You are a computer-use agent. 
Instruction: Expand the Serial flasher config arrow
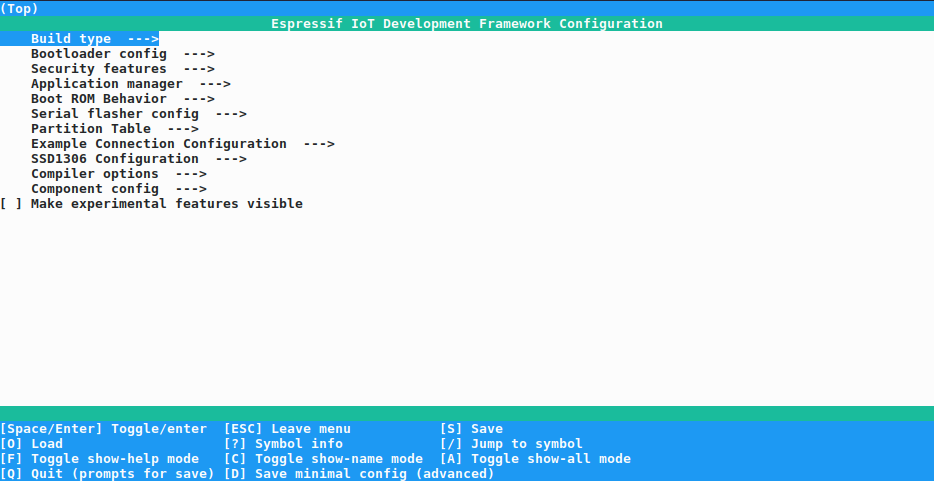[x=231, y=114]
